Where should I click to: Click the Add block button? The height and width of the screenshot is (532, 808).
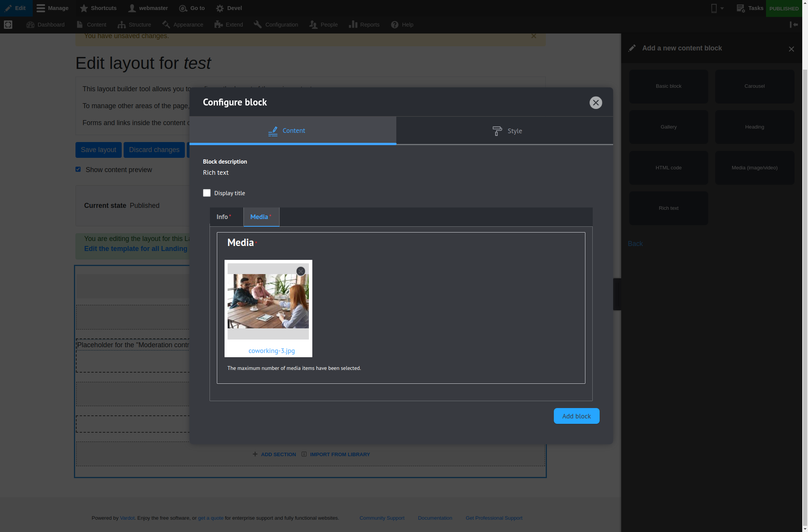click(576, 416)
